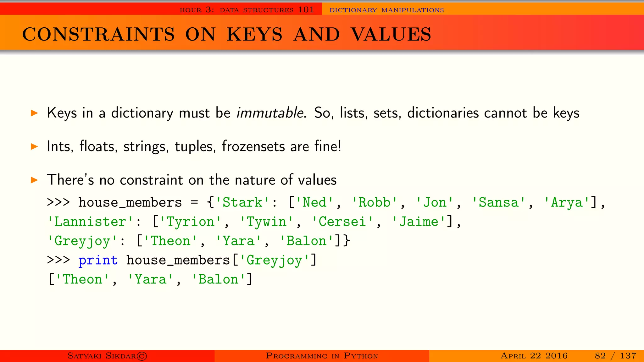
Task: Click the author name 'Satyaki Sikdar' in footer
Action: pos(102,356)
